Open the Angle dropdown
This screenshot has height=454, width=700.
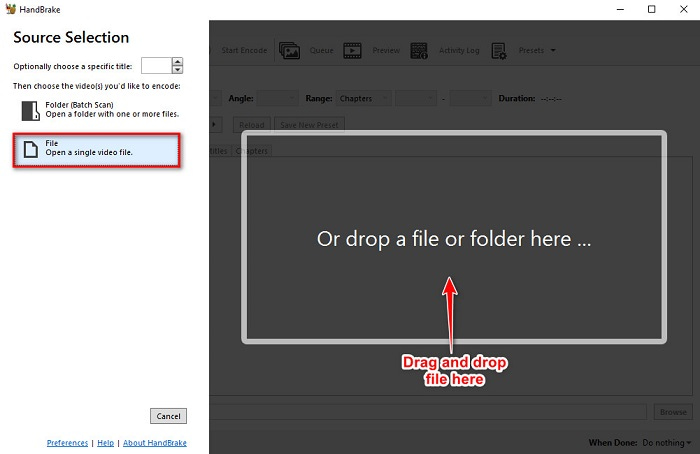click(x=278, y=98)
